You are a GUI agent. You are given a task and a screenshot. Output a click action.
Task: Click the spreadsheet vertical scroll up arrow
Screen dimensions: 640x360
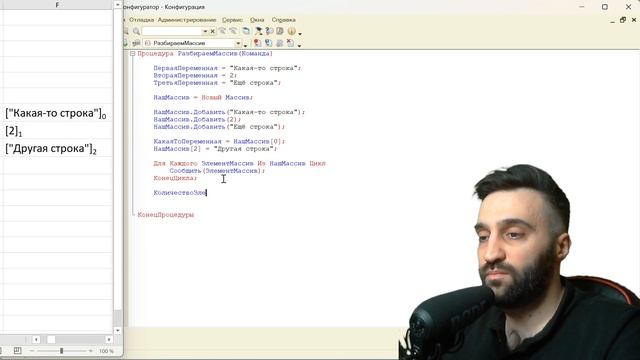point(118,4)
